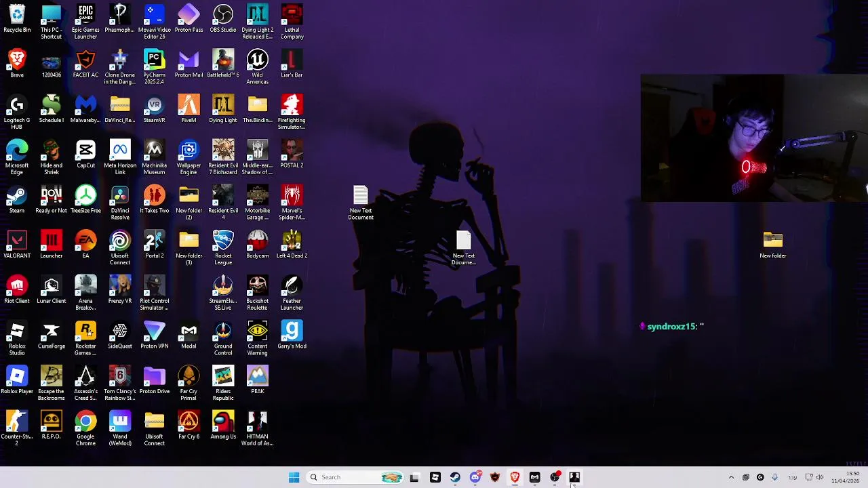Open Far Cry Primal shortcut

point(189,384)
